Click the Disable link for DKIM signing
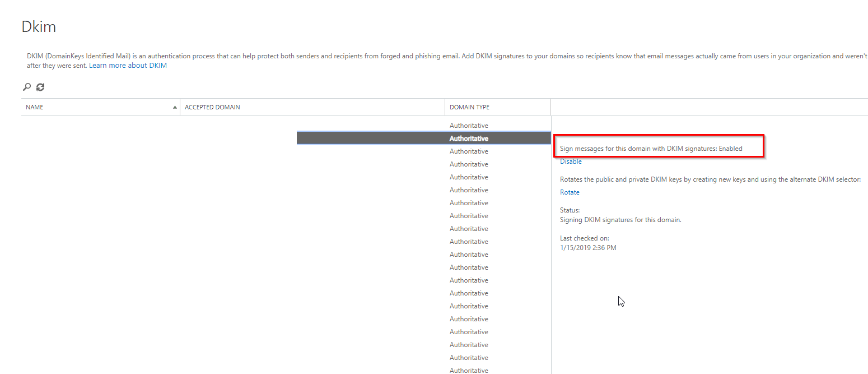The width and height of the screenshot is (868, 374). click(571, 161)
